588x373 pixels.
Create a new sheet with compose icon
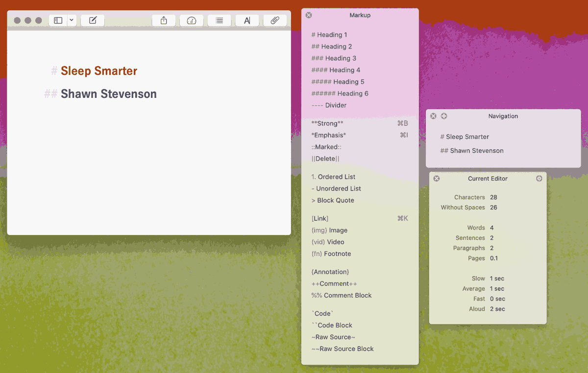(93, 21)
